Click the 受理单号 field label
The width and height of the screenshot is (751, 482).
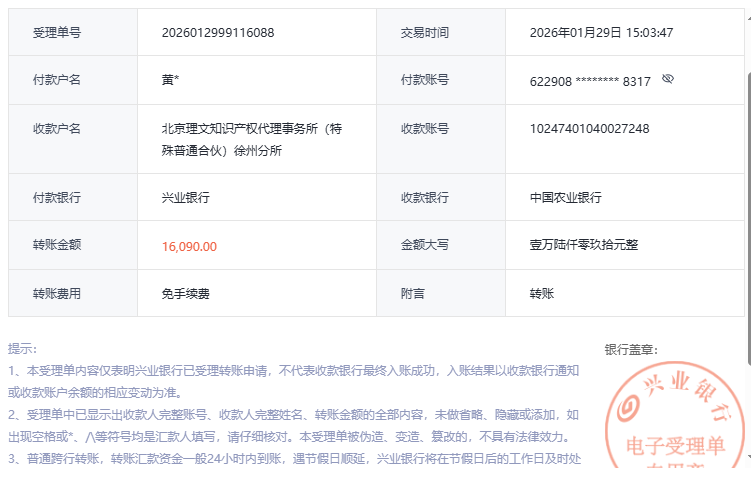pyautogui.click(x=57, y=32)
